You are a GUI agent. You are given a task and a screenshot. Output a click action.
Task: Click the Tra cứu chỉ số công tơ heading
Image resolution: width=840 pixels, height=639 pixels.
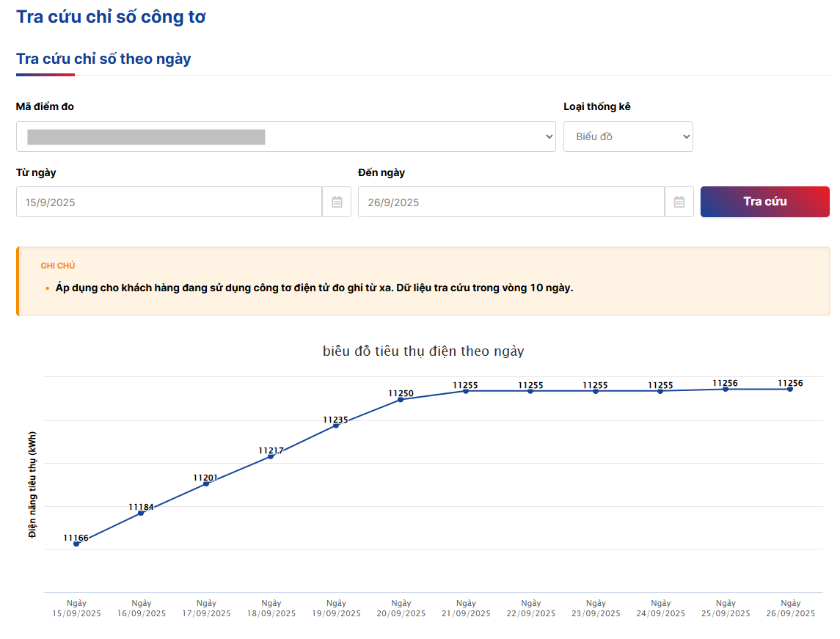112,15
